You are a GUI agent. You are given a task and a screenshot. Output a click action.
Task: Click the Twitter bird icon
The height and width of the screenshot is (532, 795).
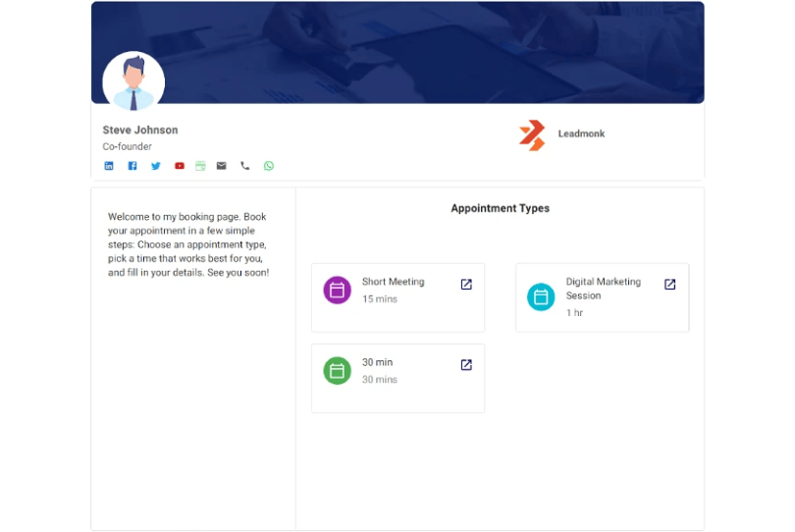[156, 166]
